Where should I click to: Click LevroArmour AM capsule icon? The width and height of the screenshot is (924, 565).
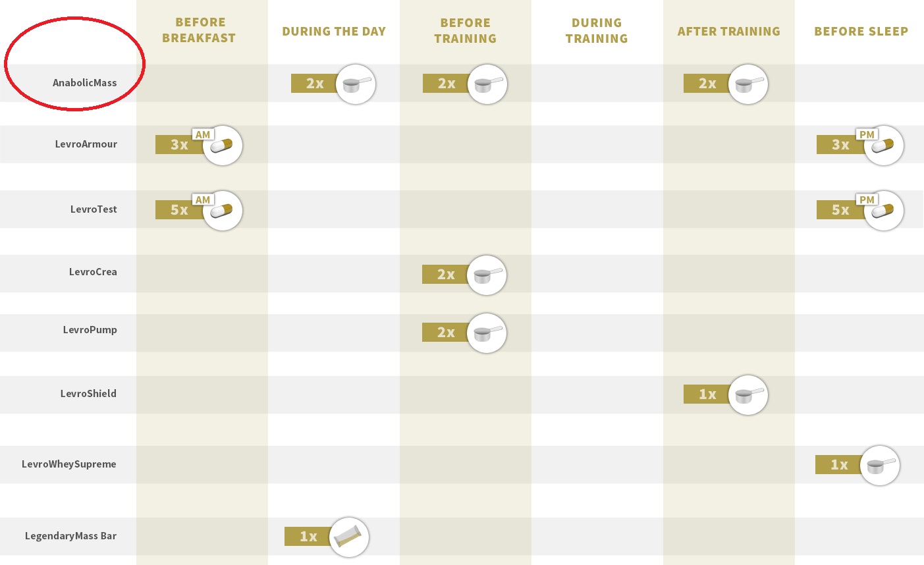223,146
